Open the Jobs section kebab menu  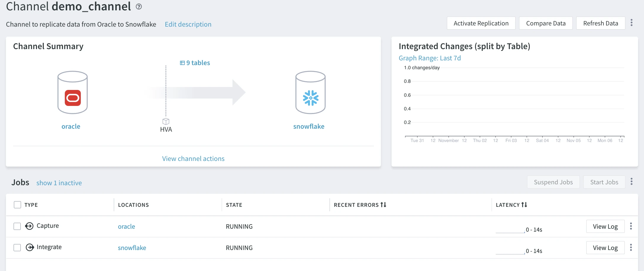point(632,182)
